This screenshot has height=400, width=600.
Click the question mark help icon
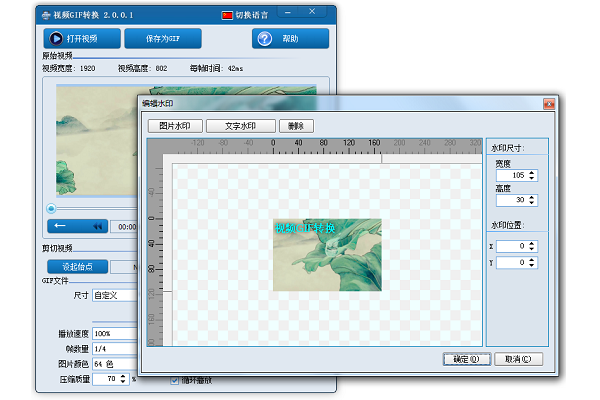[x=265, y=39]
